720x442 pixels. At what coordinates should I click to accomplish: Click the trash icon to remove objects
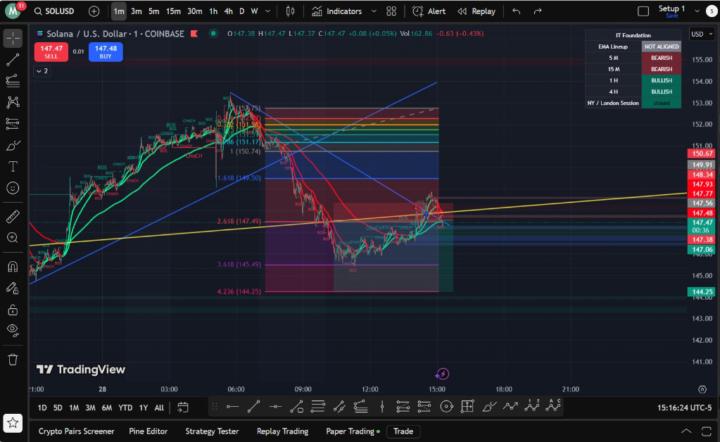tap(13, 359)
